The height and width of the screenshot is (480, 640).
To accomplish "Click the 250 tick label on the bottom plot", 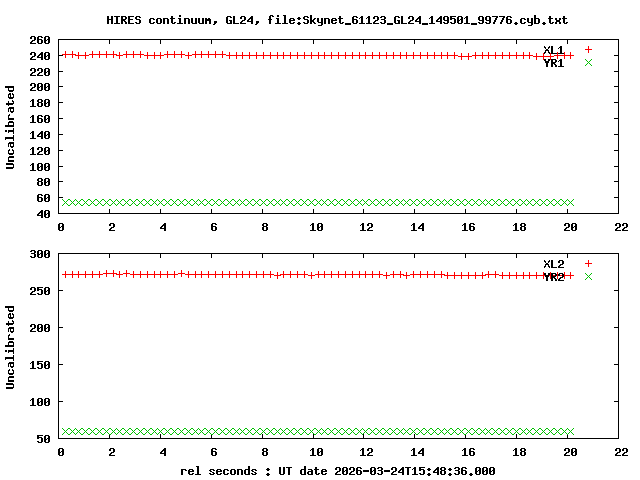I will tap(40, 291).
